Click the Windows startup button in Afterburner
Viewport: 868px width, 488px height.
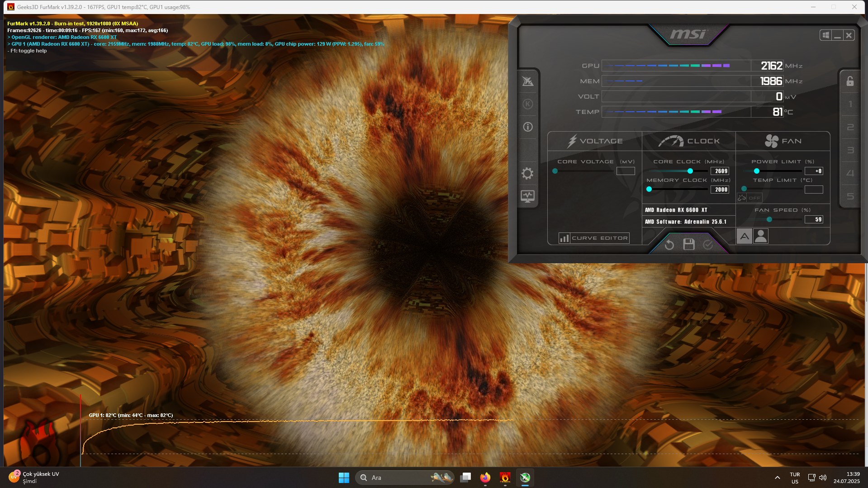(x=825, y=35)
